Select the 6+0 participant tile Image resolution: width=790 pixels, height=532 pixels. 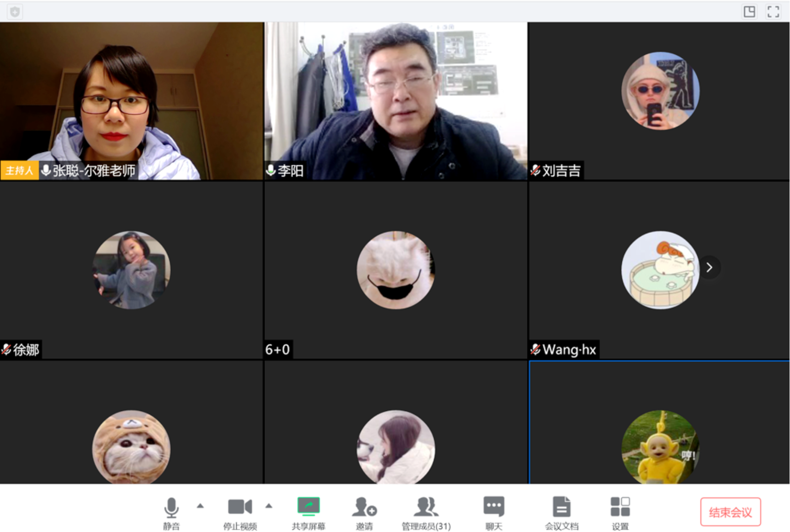coord(396,270)
